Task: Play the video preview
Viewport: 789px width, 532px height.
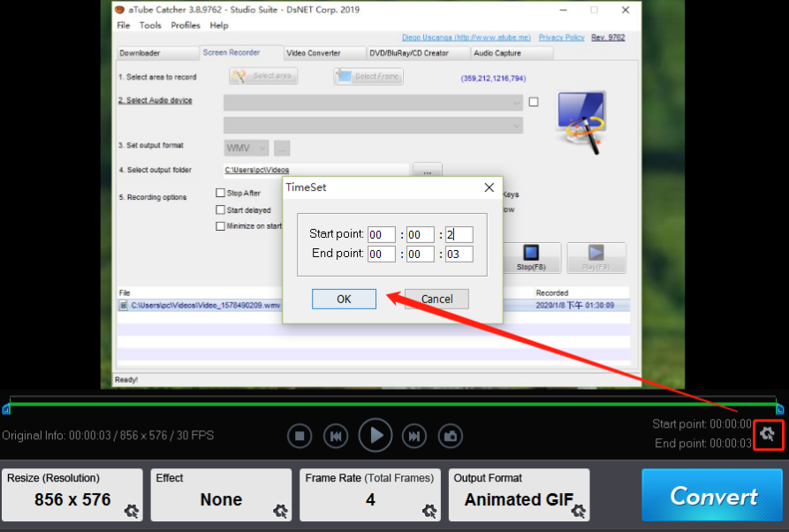Action: point(376,436)
